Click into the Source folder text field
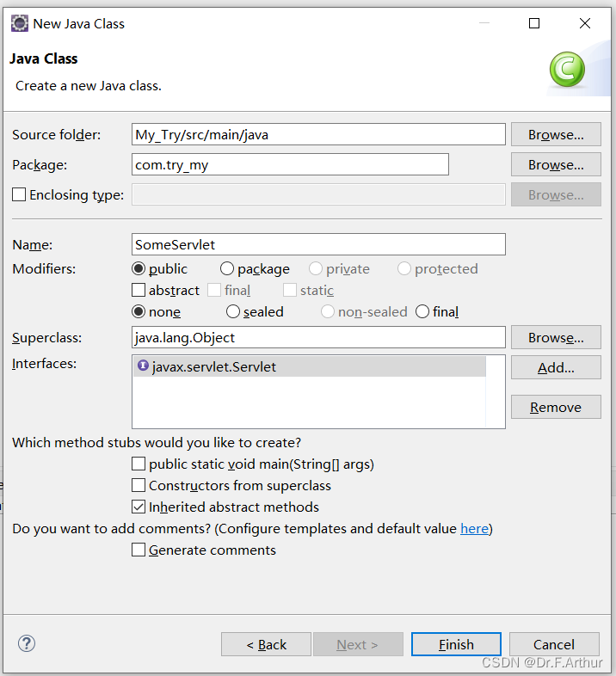This screenshot has height=676, width=616. click(x=318, y=134)
